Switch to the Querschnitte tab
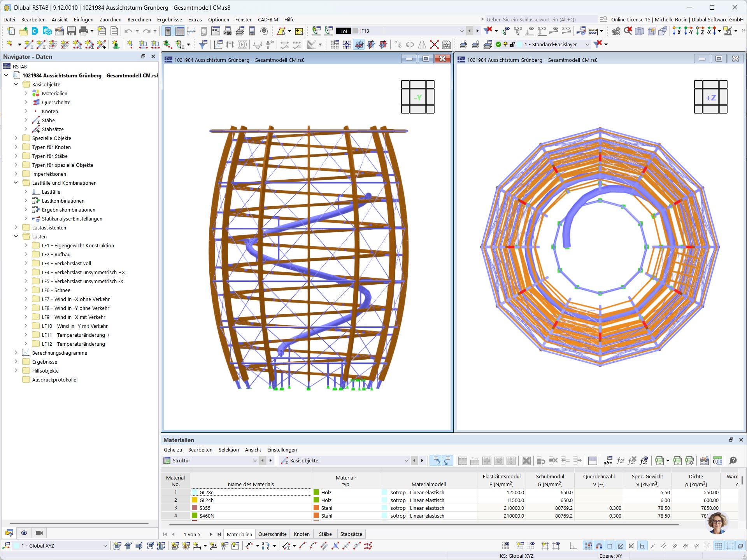 (x=272, y=534)
